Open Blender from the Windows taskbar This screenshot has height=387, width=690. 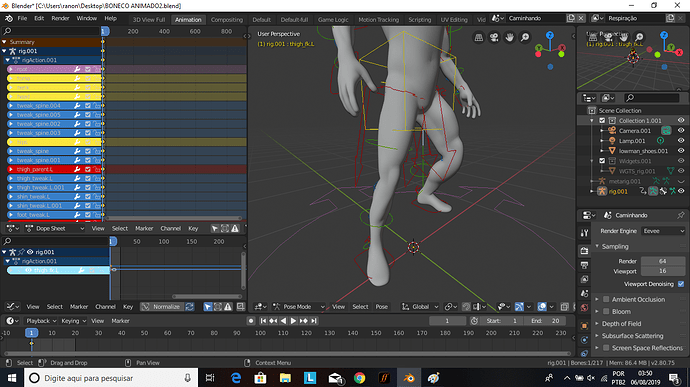click(x=409, y=378)
